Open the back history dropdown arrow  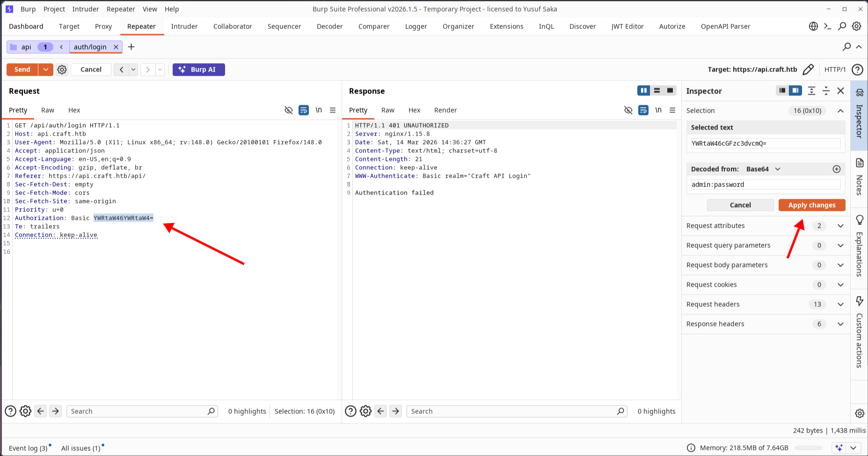coord(133,70)
